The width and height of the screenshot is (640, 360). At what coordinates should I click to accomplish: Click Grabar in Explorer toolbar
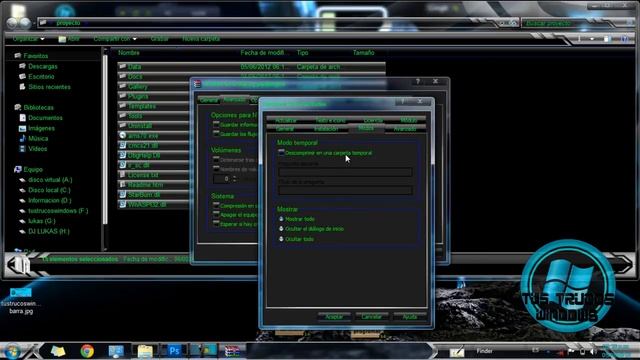click(160, 39)
